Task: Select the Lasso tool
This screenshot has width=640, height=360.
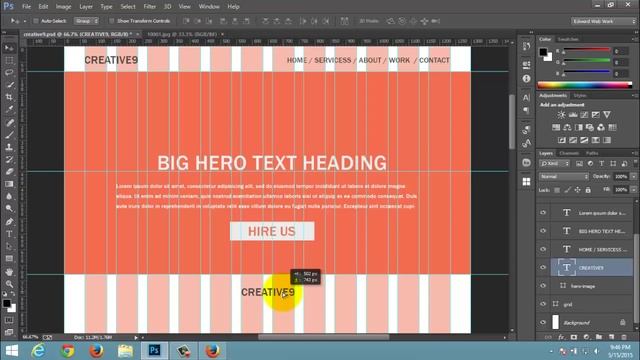Action: [9, 73]
